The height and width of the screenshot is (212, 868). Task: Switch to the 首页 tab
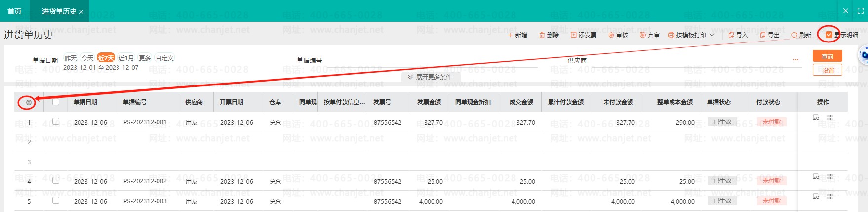(x=15, y=11)
